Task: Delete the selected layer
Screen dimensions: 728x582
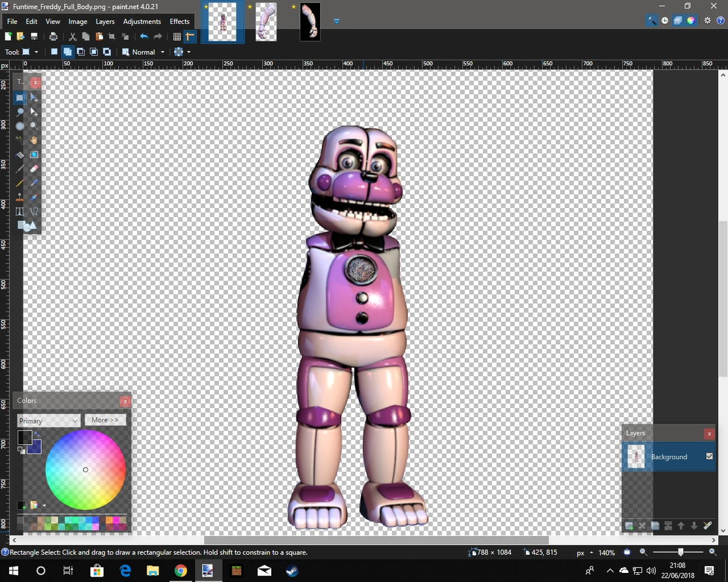Action: (642, 525)
